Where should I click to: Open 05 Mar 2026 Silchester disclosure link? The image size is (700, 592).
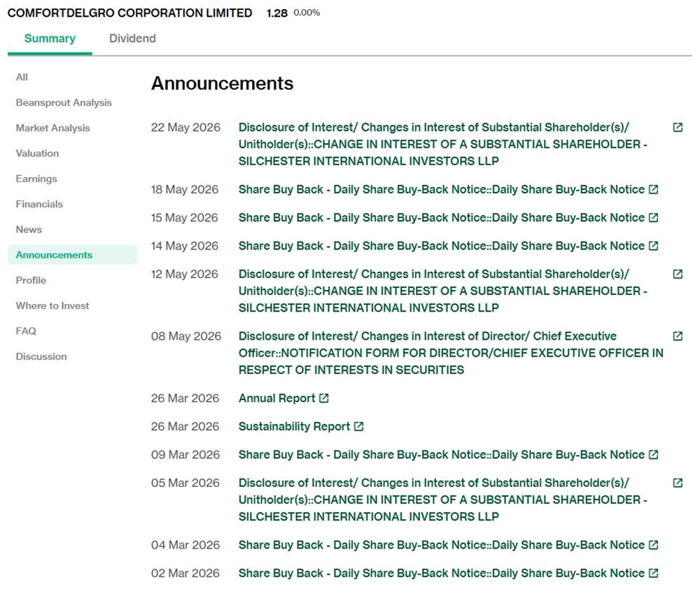[x=443, y=500]
